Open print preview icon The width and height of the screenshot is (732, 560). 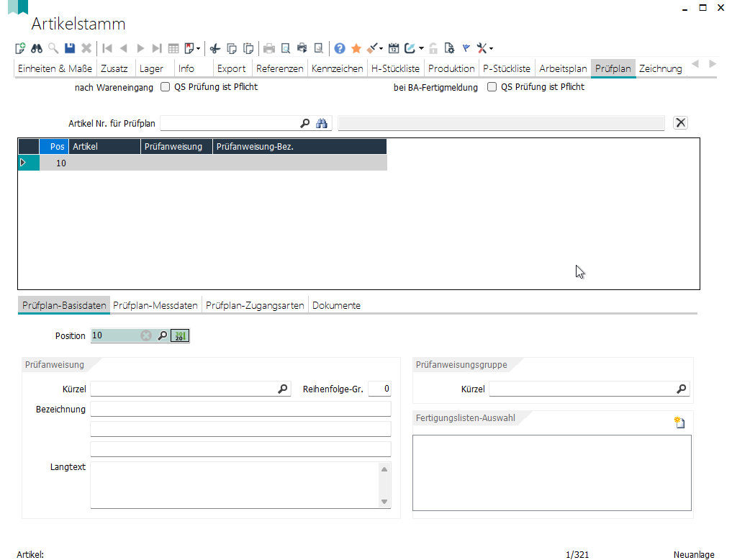[x=286, y=48]
